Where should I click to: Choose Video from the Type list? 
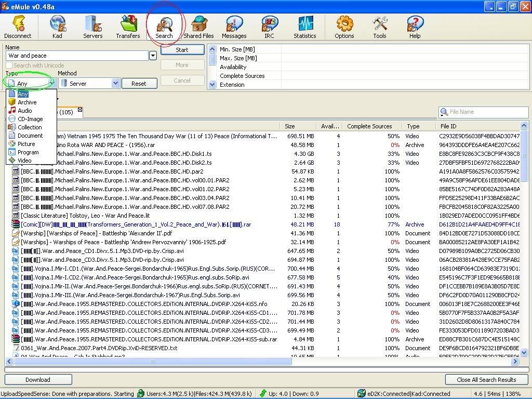click(24, 161)
